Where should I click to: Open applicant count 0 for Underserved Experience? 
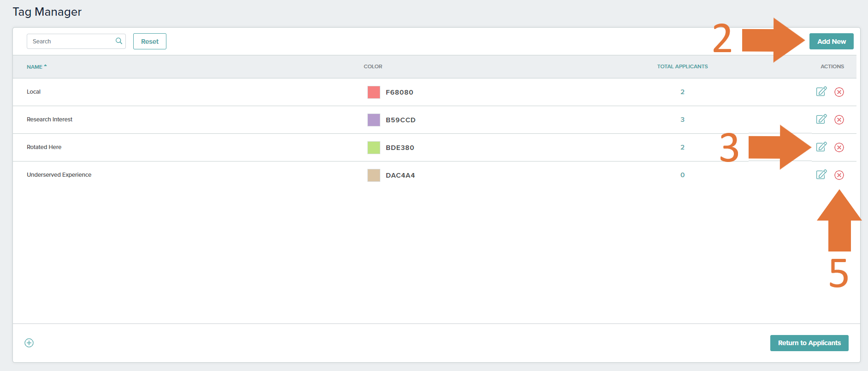[683, 175]
